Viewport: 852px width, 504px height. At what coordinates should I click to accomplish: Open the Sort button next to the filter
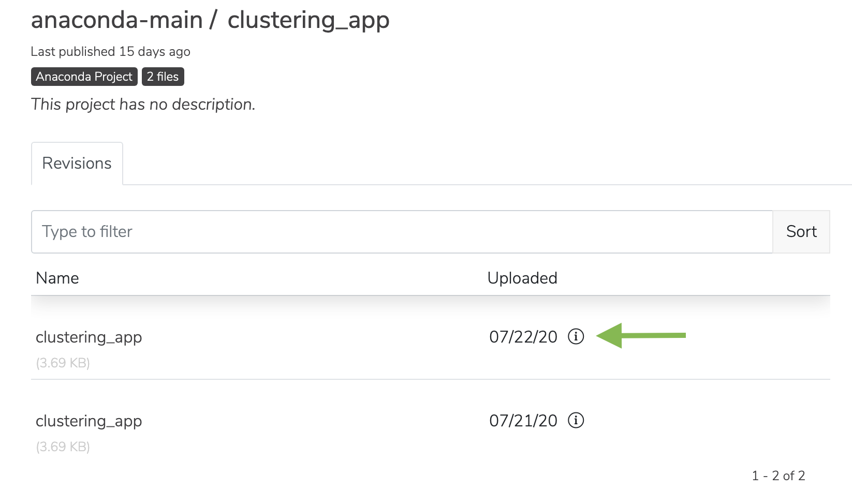tap(801, 232)
